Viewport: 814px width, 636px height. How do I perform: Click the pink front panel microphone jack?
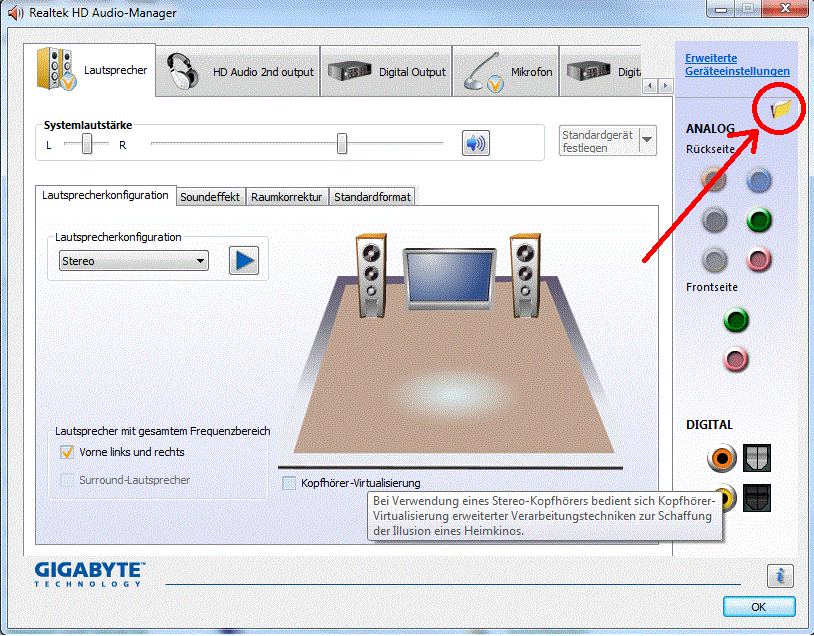[737, 359]
